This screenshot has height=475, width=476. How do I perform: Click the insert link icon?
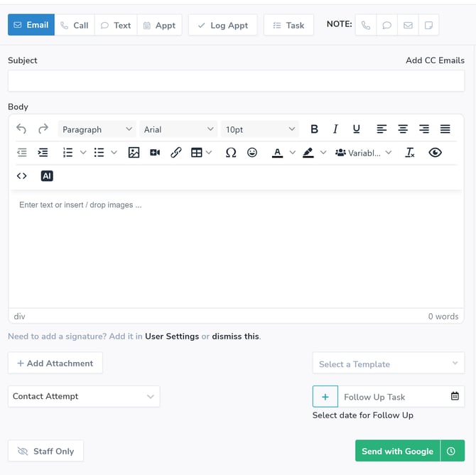176,153
